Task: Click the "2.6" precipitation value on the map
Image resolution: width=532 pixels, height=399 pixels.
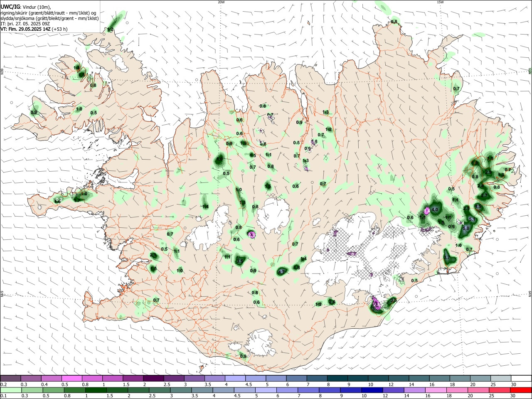Action: [332, 302]
